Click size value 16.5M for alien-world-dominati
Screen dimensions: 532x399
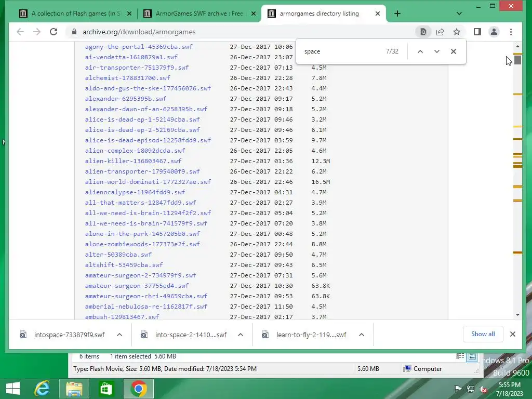click(x=321, y=182)
